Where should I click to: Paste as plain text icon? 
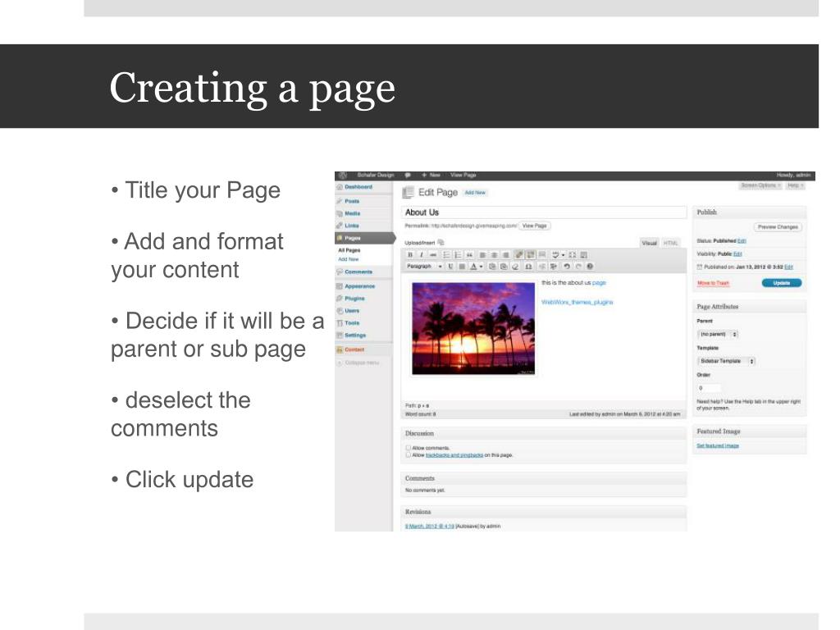[x=492, y=267]
